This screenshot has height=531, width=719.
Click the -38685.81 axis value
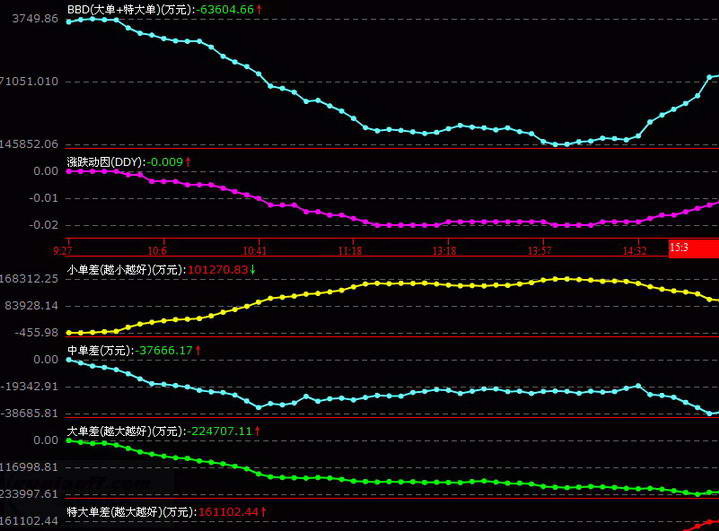tap(29, 413)
